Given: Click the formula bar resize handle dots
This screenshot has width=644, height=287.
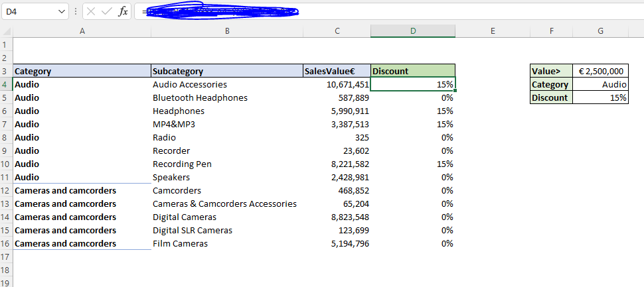Looking at the screenshot, I should coord(76,12).
